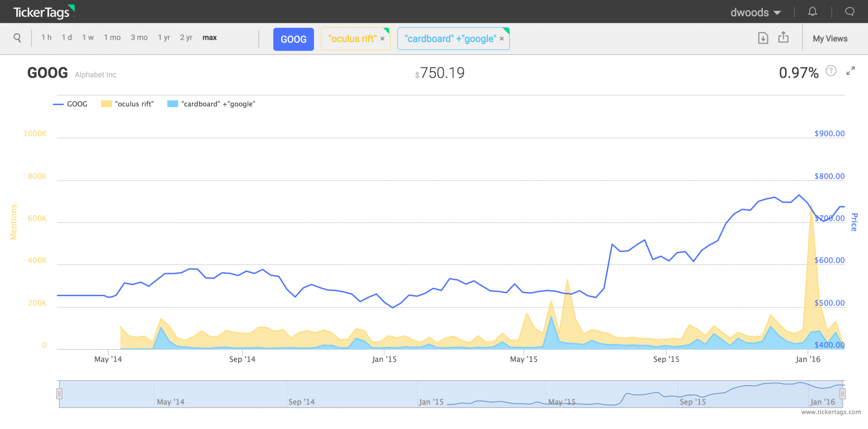The width and height of the screenshot is (868, 429).
Task: Select the max time range
Action: tap(209, 38)
